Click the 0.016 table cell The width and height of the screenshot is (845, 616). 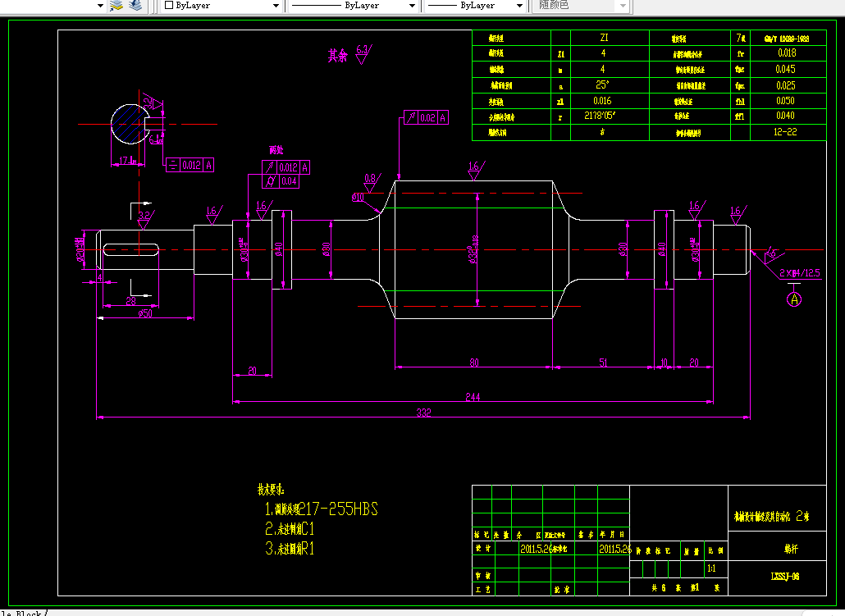click(602, 101)
